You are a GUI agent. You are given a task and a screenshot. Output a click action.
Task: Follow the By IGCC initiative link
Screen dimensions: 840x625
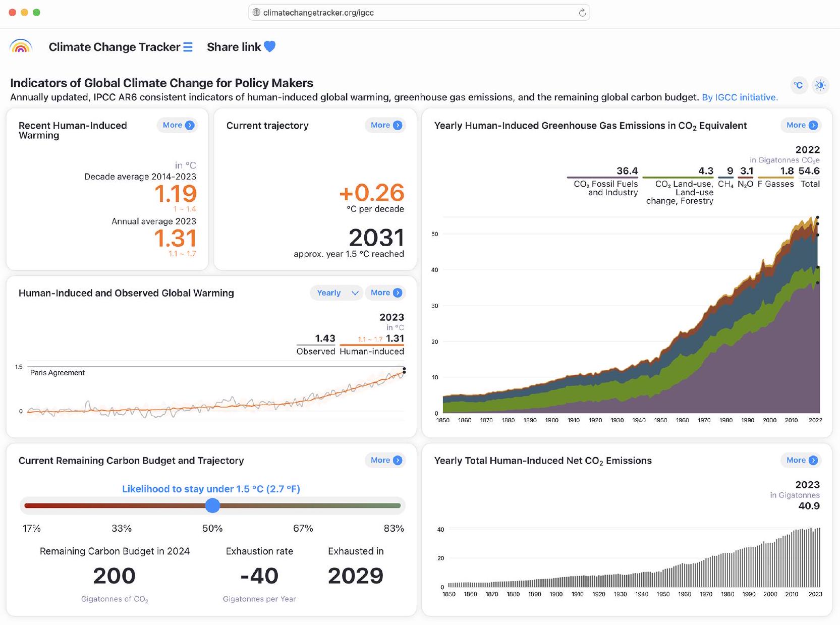tap(740, 97)
